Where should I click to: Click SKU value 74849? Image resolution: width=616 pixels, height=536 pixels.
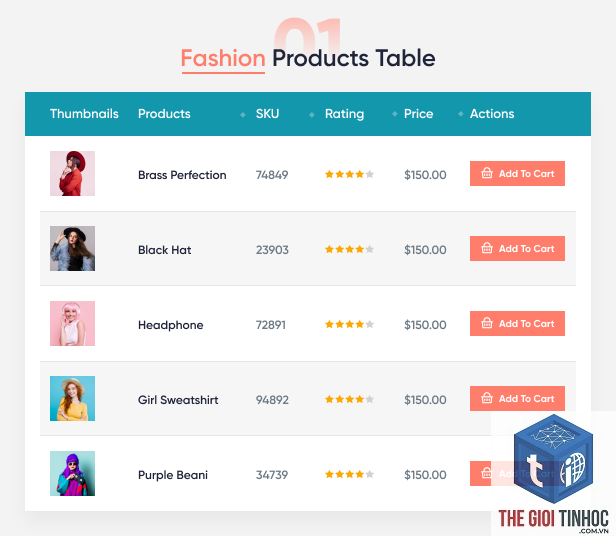tap(272, 175)
